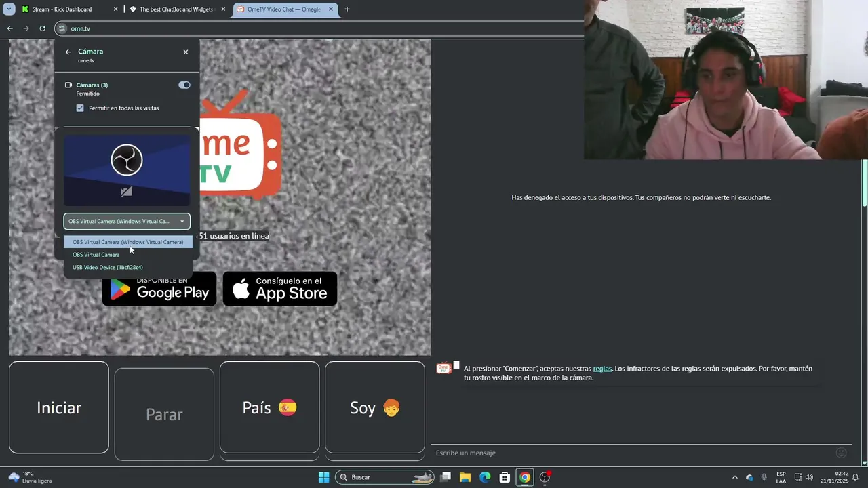This screenshot has height=488, width=868.
Task: Switch to The best ChatBot and Widgets tab
Action: 176,9
